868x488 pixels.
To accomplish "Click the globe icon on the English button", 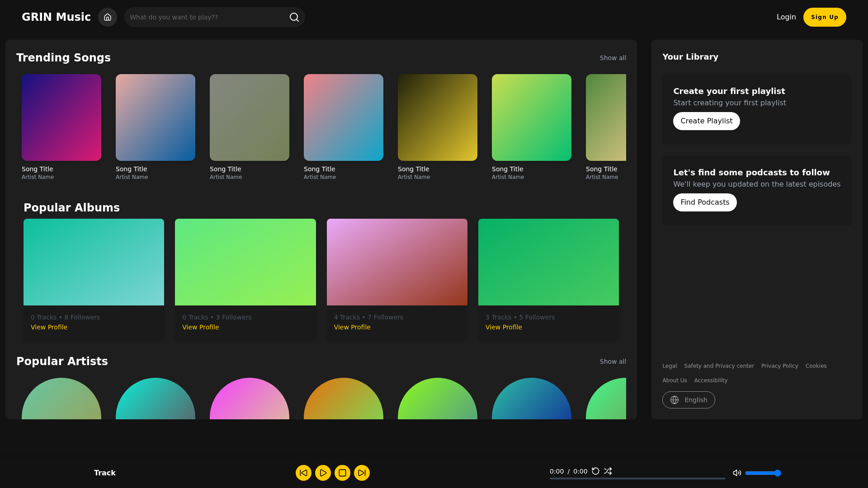I will (674, 400).
